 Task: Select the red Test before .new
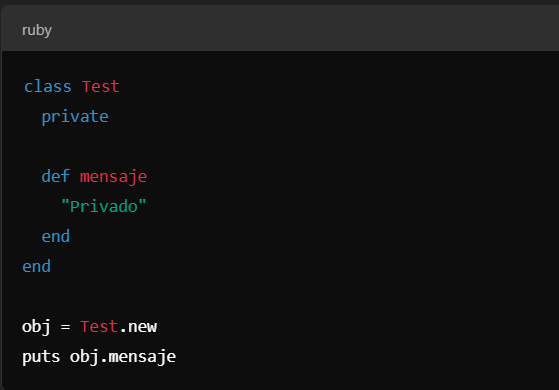tap(99, 327)
